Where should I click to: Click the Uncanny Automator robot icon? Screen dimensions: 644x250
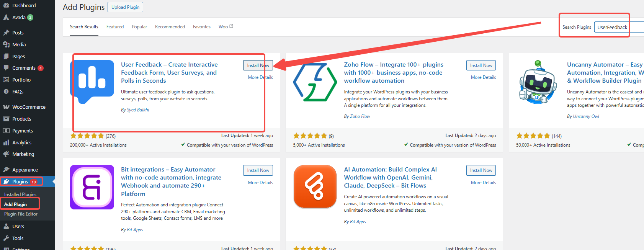coord(538,82)
